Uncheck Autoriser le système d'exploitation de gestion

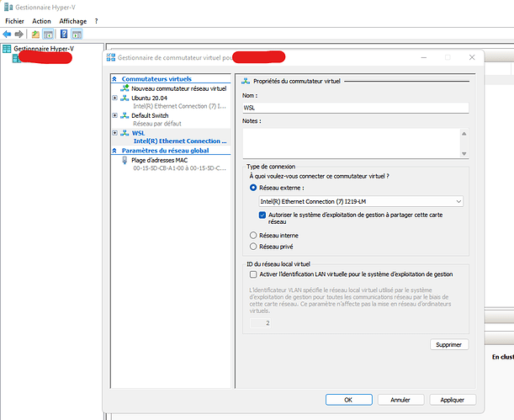(x=262, y=215)
